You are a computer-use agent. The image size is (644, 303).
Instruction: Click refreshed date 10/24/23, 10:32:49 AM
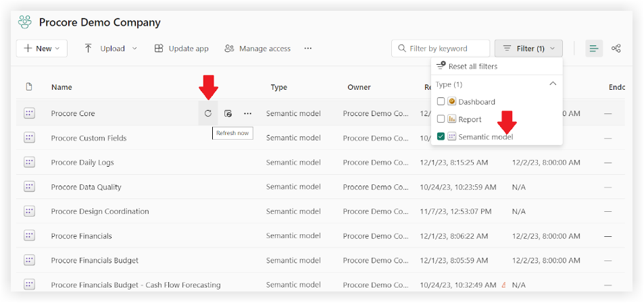click(458, 285)
